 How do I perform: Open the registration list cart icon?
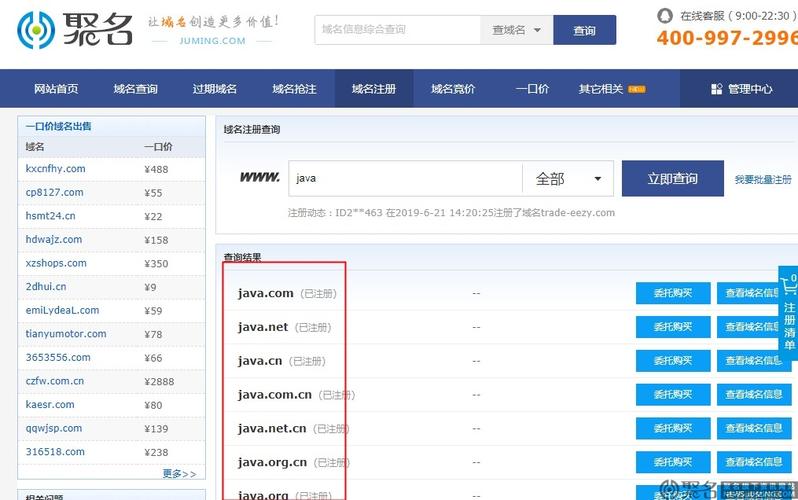pos(789,285)
